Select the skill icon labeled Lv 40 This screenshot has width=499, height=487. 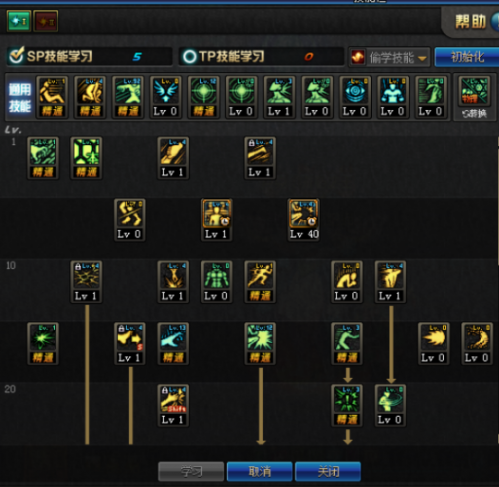click(x=304, y=220)
